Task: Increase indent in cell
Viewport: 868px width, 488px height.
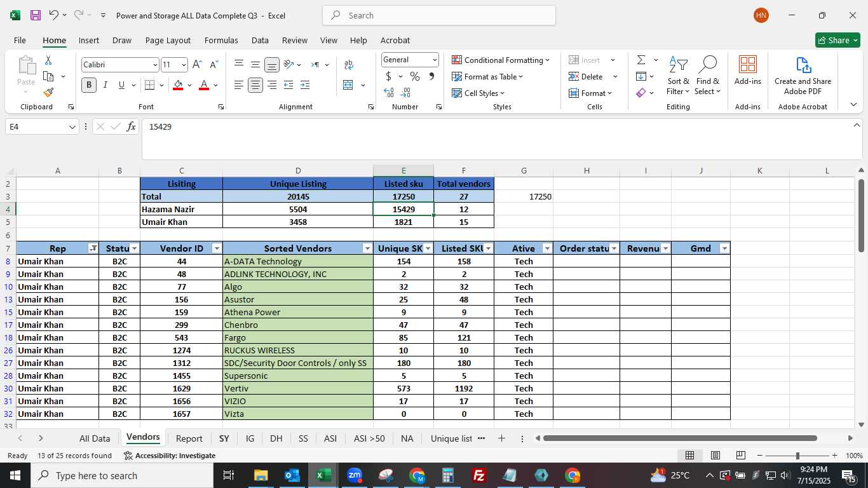Action: point(305,85)
